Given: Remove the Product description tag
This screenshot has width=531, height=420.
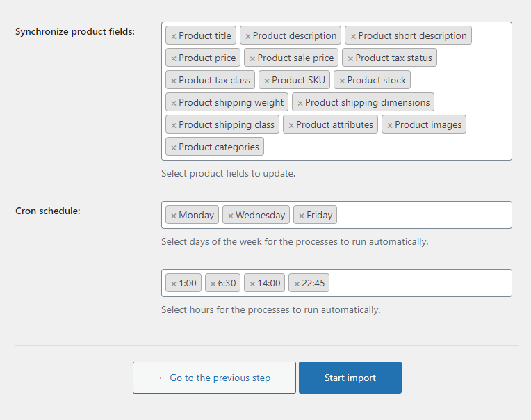Looking at the screenshot, I should pyautogui.click(x=247, y=36).
